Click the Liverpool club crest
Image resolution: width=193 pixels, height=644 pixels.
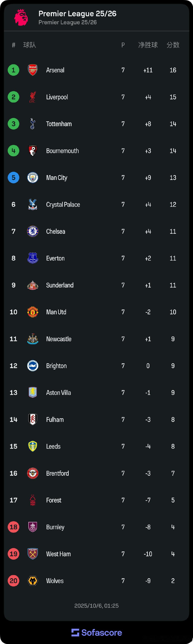(x=33, y=97)
